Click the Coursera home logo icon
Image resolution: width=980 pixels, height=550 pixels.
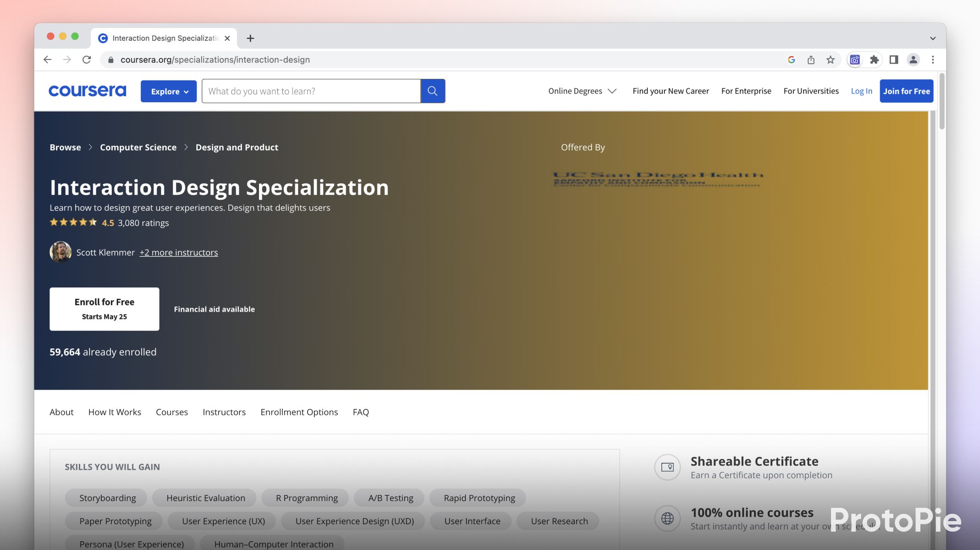(87, 90)
